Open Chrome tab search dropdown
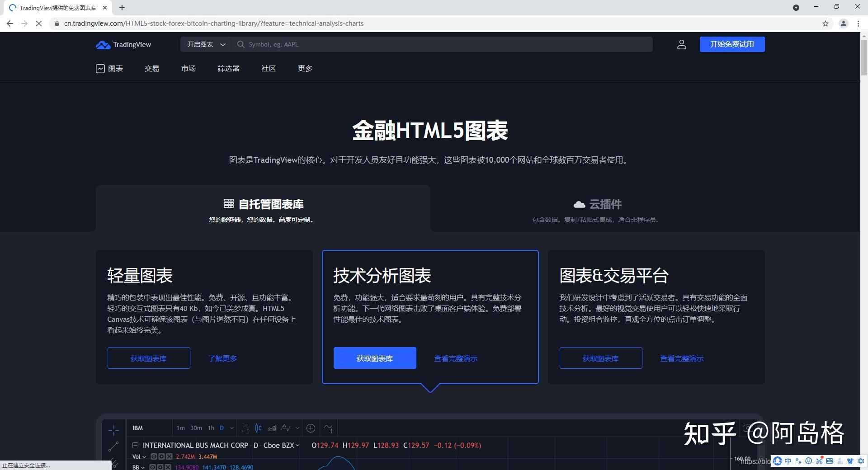The height and width of the screenshot is (470, 868). coord(796,8)
